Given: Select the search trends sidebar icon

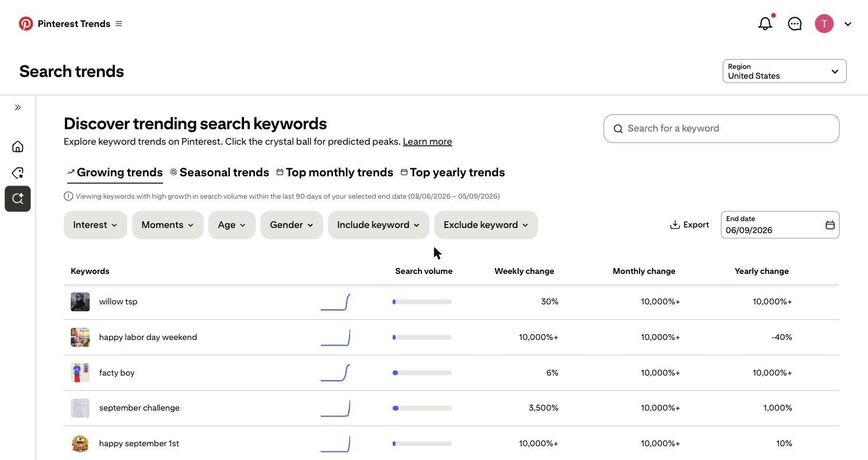Looking at the screenshot, I should 18,199.
